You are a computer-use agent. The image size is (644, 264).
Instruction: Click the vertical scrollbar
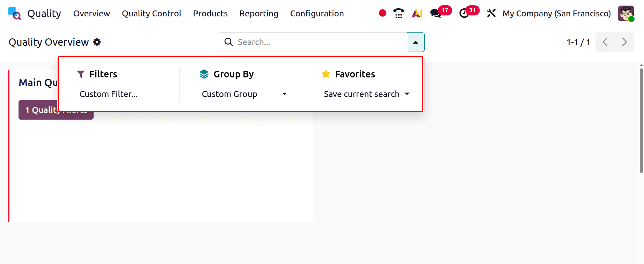click(x=641, y=121)
